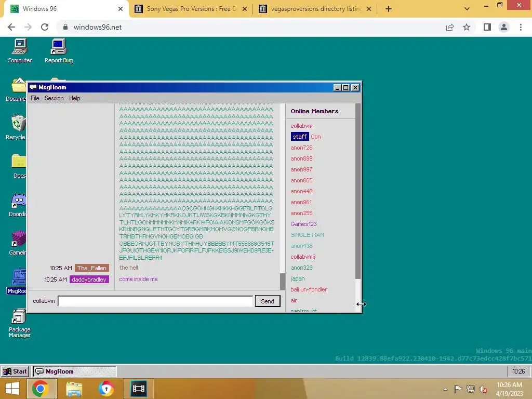The height and width of the screenshot is (399, 532).
Task: Click The_Fallen username tag in chat
Action: (91, 268)
